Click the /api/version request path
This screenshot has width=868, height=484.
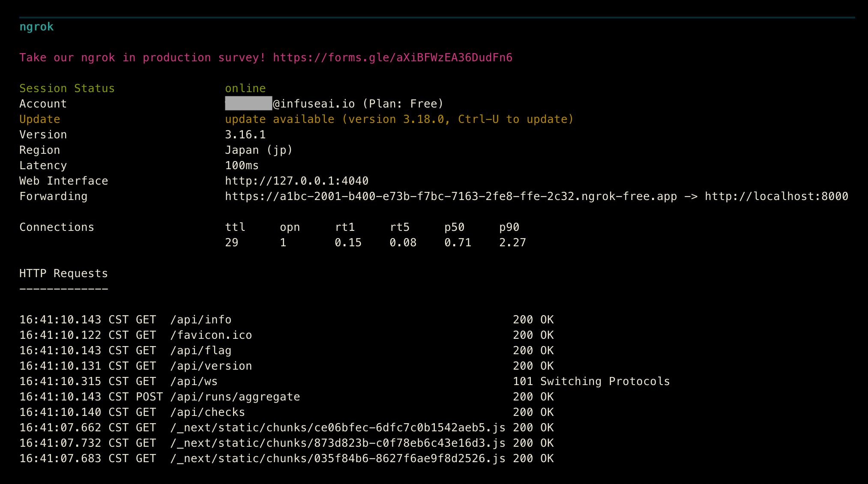[211, 366]
